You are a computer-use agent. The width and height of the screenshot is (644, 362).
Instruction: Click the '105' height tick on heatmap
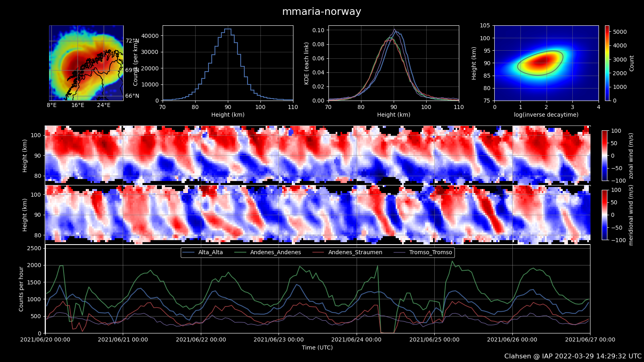pyautogui.click(x=485, y=25)
